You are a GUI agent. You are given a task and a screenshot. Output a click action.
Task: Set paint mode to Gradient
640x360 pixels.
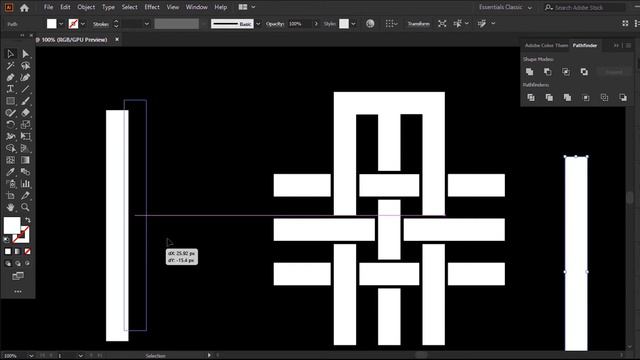[x=18, y=251]
